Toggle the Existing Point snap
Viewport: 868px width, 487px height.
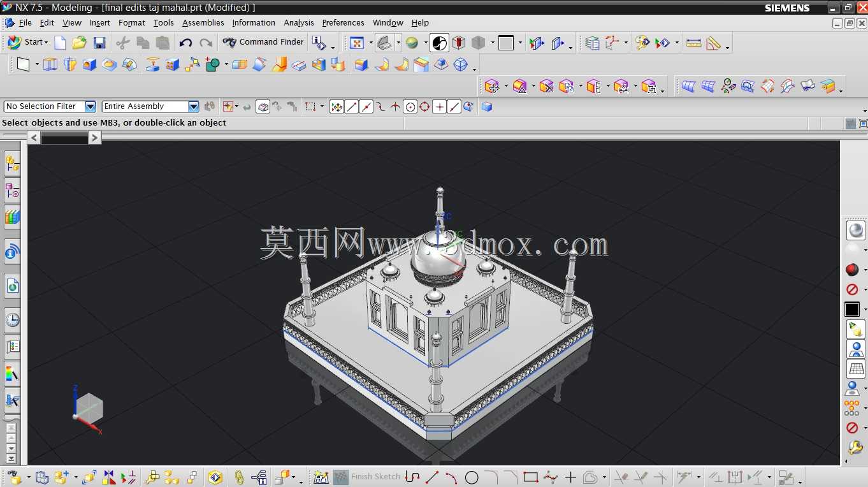tap(439, 107)
